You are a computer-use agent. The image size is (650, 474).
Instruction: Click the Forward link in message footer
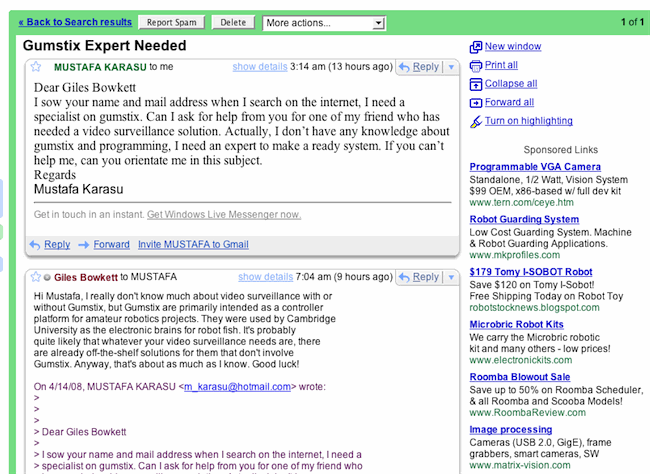point(112,245)
